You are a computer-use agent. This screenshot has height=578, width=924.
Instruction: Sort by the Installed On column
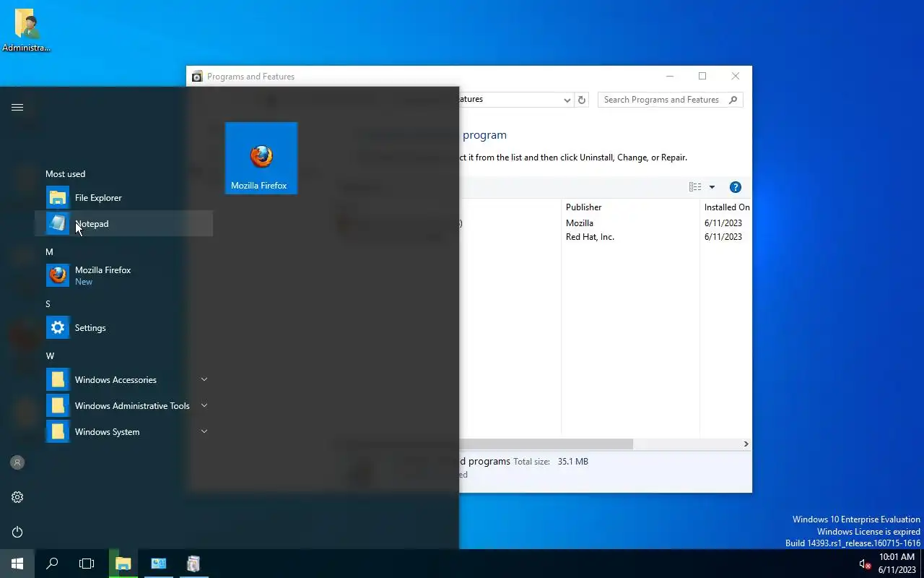click(x=726, y=207)
